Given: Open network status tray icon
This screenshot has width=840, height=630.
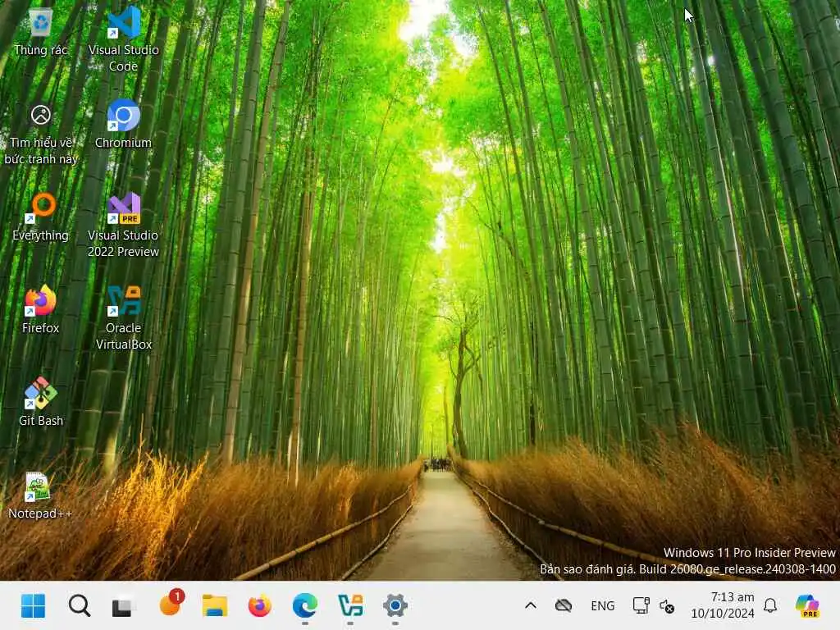Looking at the screenshot, I should (641, 606).
